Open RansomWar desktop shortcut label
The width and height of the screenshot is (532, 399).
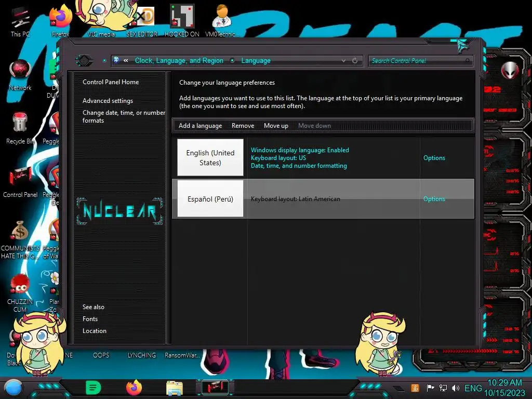[x=182, y=355]
